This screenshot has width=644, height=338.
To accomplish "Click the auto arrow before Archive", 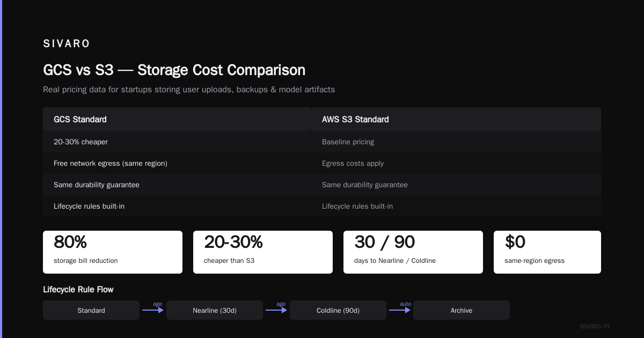I will click(x=400, y=309).
